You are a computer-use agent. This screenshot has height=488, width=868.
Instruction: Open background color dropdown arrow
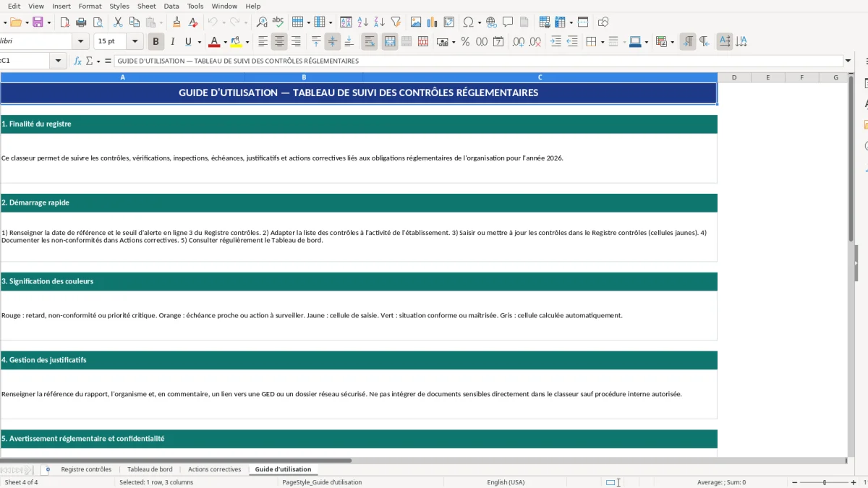(x=247, y=42)
